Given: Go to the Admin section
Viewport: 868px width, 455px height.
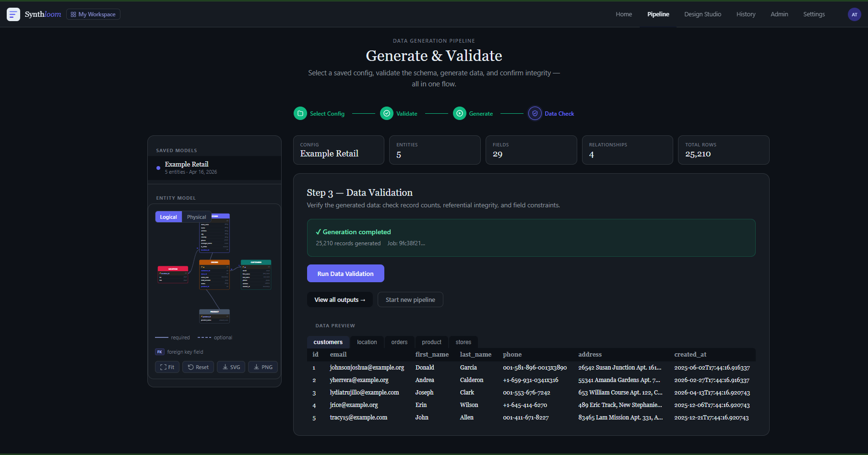Looking at the screenshot, I should (779, 14).
